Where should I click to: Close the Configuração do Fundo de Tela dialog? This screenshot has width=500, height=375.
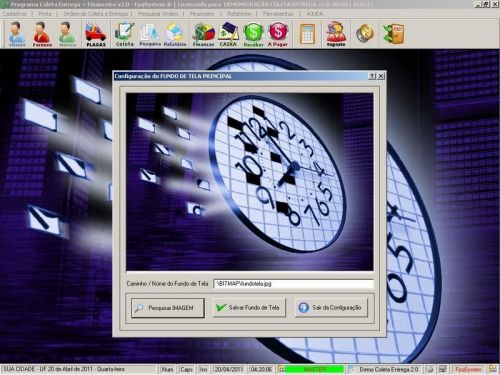click(x=381, y=76)
